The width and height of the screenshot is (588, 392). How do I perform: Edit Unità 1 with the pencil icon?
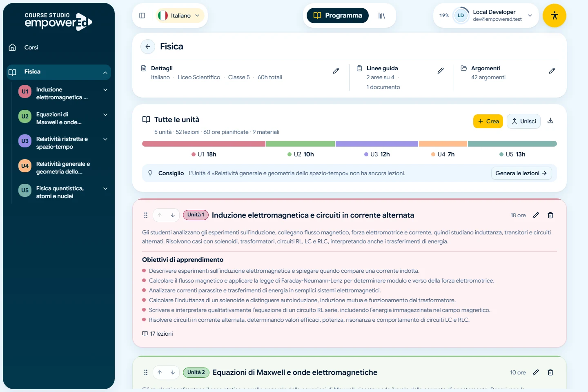(x=536, y=215)
